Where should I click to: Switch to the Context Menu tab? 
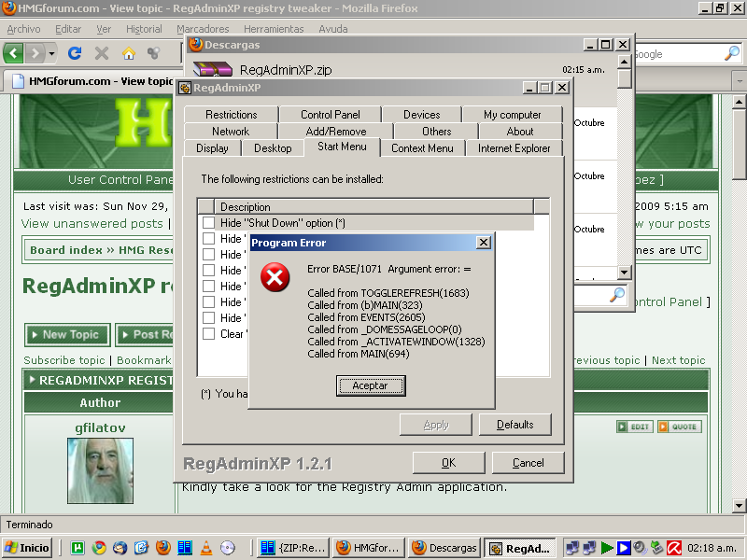point(422,148)
